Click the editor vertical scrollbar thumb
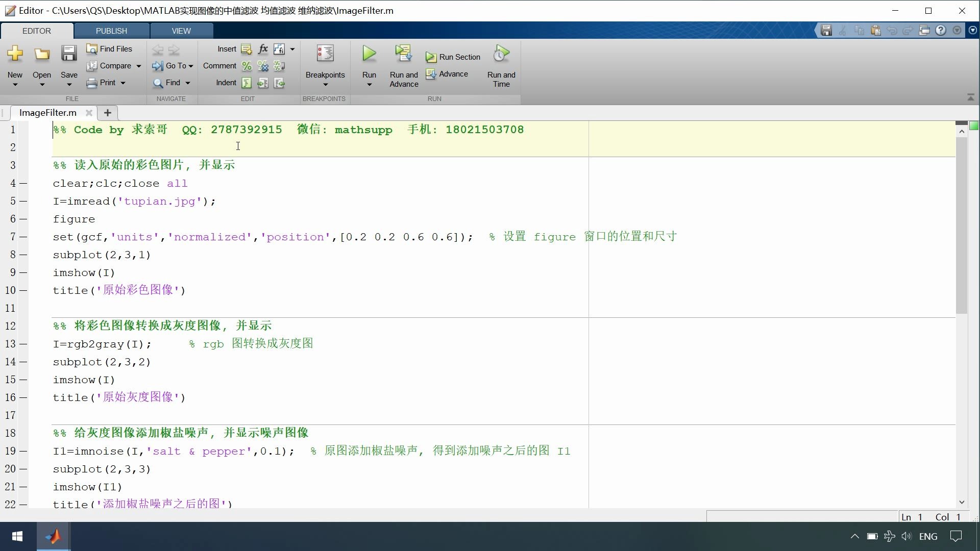The height and width of the screenshot is (551, 980). point(962,224)
